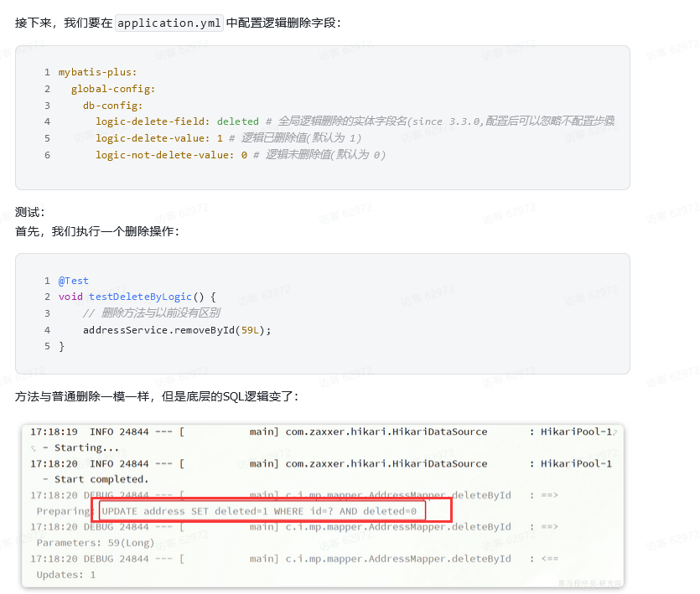The image size is (700, 594).
Task: Click the '- Start completed.' log line
Action: click(x=96, y=479)
